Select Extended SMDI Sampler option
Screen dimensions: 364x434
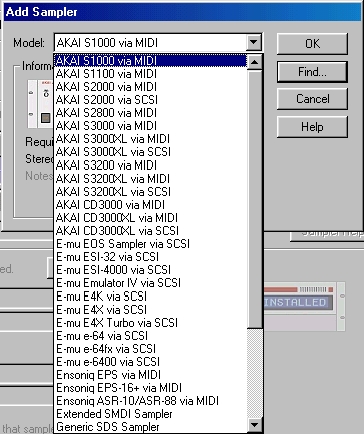pyautogui.click(x=151, y=414)
